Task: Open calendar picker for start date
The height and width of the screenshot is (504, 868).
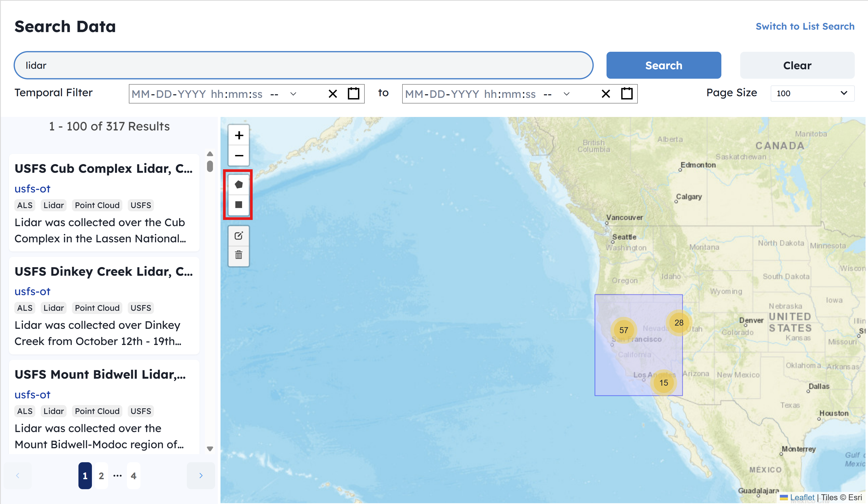Action: coord(353,94)
